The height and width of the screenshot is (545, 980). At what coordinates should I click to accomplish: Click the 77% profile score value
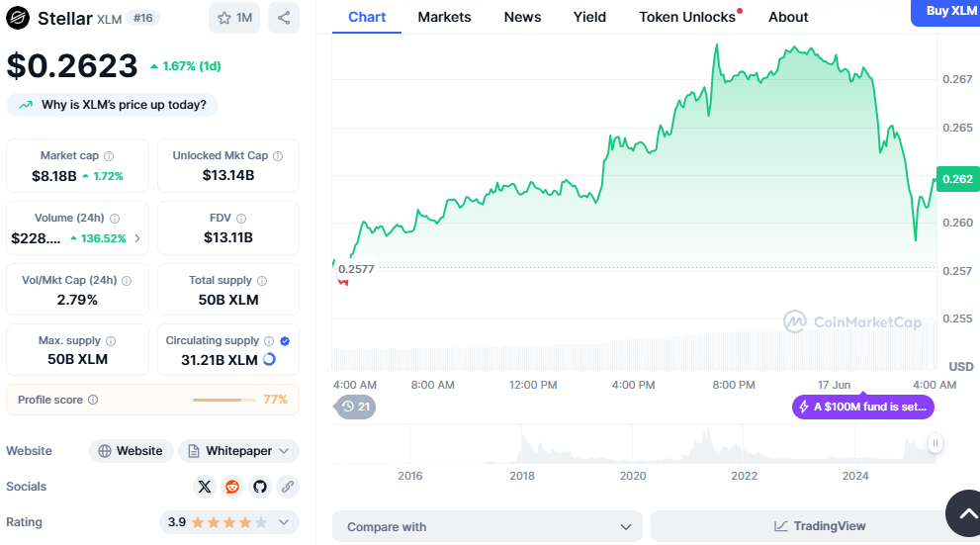click(275, 400)
